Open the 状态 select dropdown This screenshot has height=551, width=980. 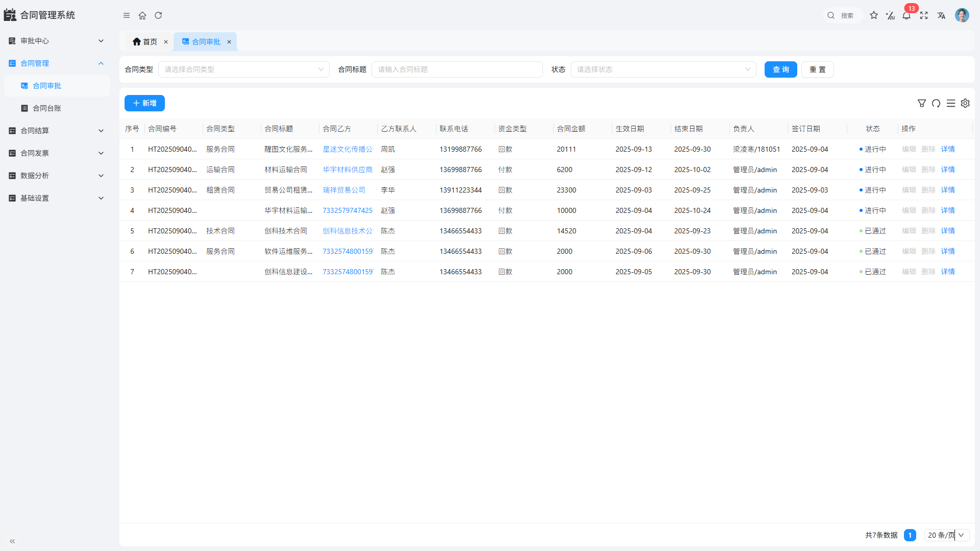[x=663, y=69]
